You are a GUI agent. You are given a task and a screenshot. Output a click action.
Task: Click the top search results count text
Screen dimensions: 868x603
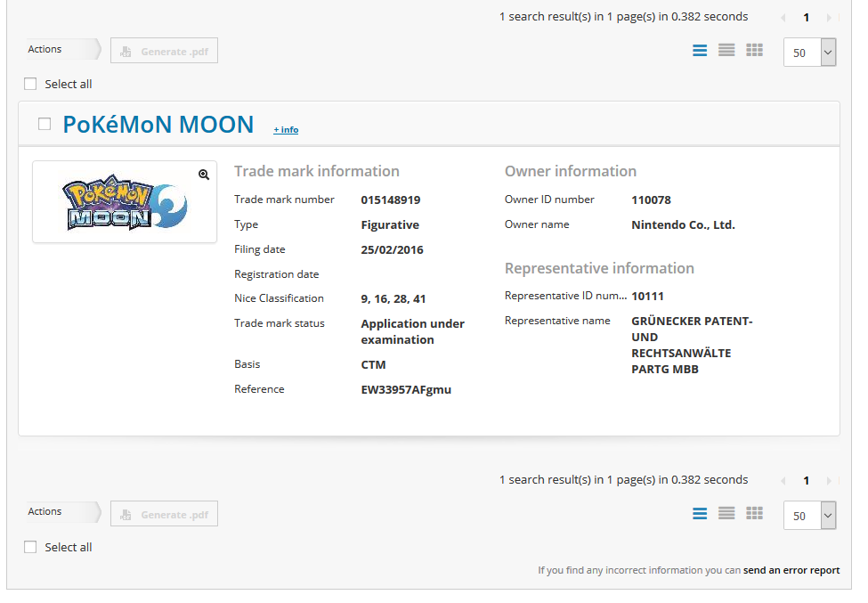click(x=624, y=17)
